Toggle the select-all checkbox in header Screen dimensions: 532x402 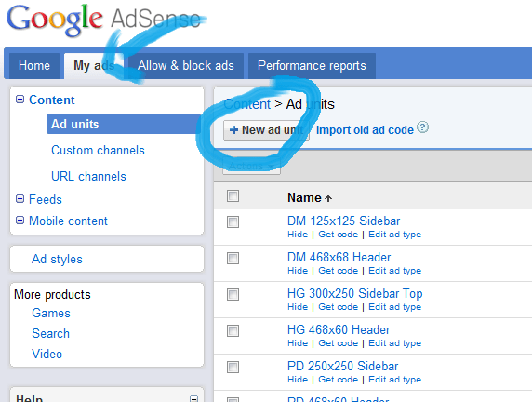(233, 196)
